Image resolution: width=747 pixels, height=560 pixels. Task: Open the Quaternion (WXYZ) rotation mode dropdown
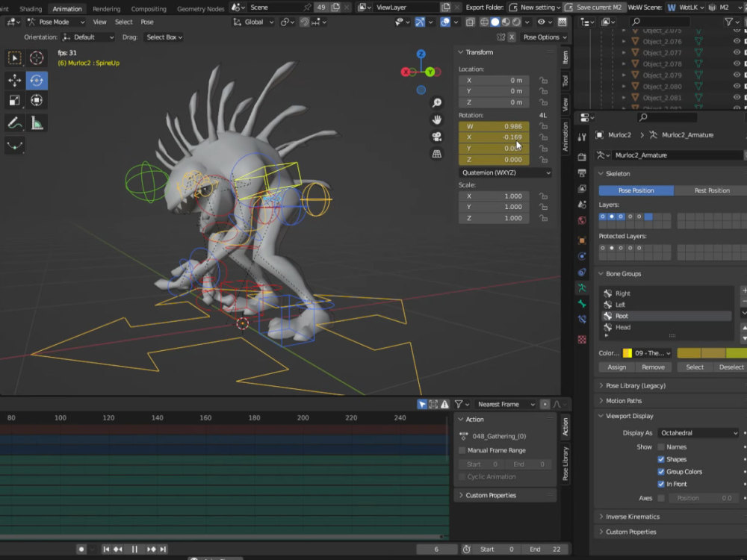click(506, 173)
